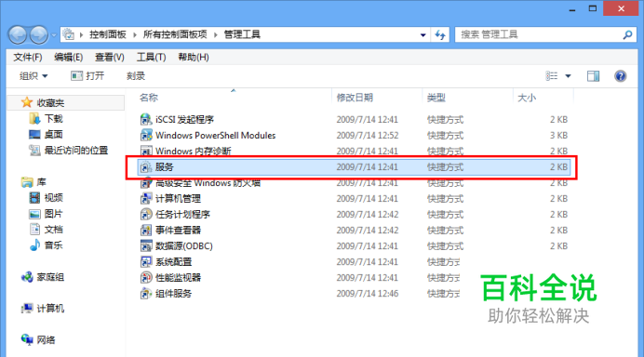Click the magnifier search icon
The width and height of the screenshot is (644, 357).
[x=627, y=35]
